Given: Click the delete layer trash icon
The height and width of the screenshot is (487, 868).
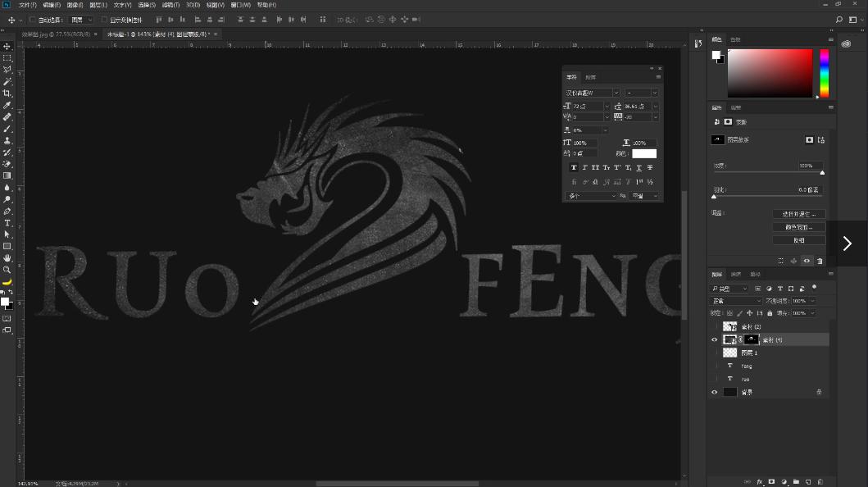Looking at the screenshot, I should (x=820, y=481).
